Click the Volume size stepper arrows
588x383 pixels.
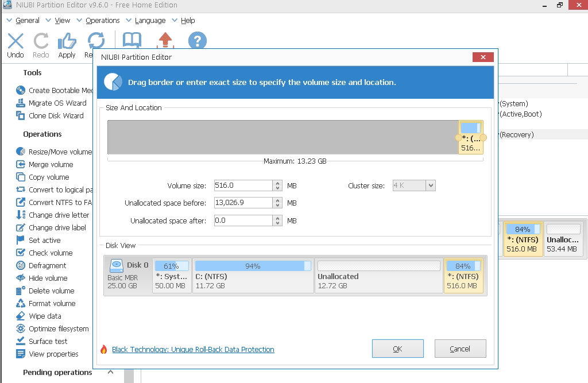point(278,185)
